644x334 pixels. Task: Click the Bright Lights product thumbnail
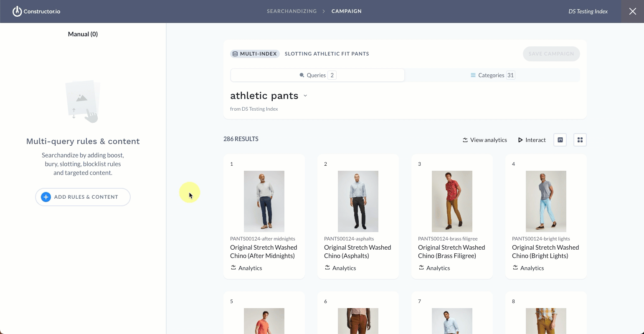coord(546,201)
